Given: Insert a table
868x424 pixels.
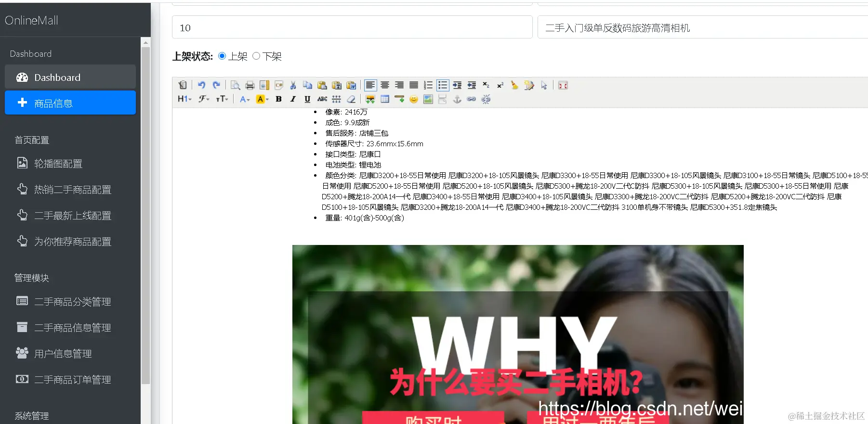Looking at the screenshot, I should tap(385, 99).
